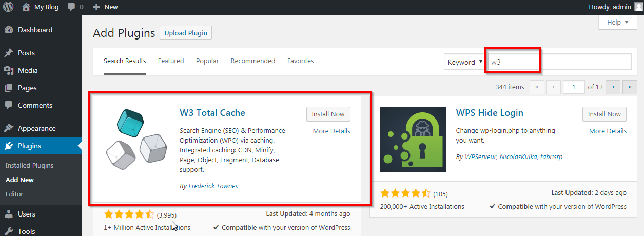
Task: Switch to the Popular tab
Action: tap(207, 61)
